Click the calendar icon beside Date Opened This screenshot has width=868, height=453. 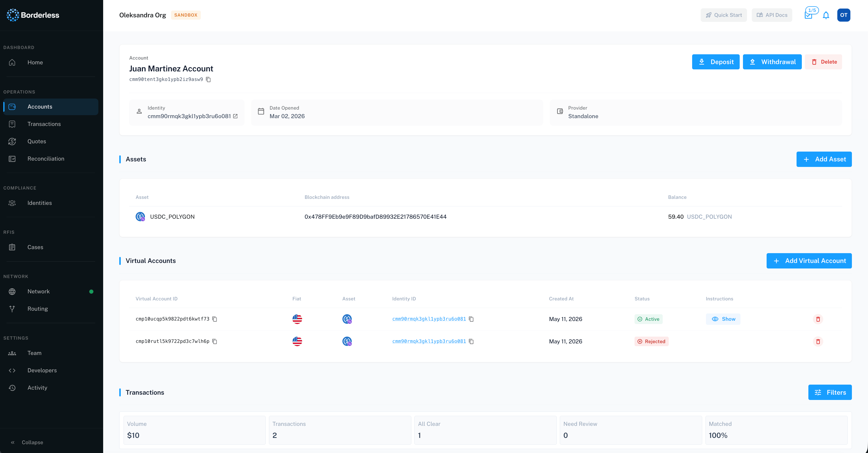pos(261,111)
